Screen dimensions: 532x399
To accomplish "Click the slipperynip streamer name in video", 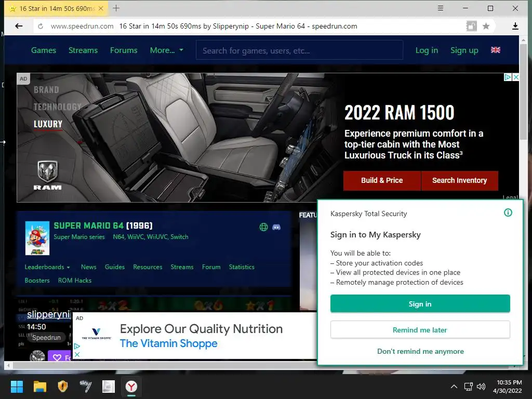I will coord(48,314).
